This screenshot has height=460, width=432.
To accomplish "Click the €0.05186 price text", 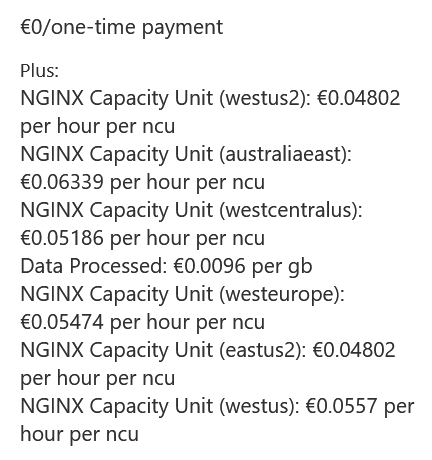I will (x=62, y=238).
